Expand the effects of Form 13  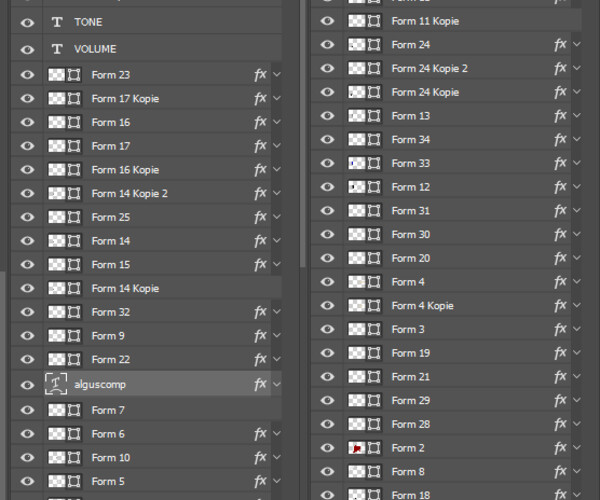point(578,116)
